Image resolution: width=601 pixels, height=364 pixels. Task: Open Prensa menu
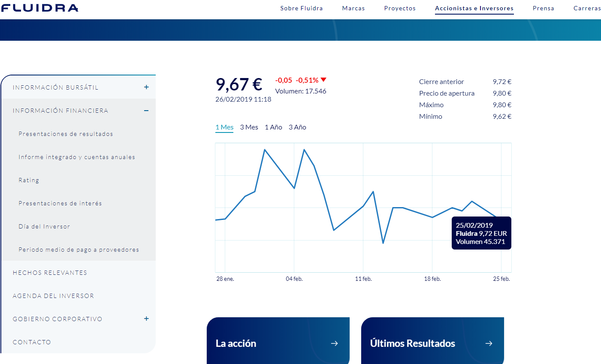(x=544, y=8)
